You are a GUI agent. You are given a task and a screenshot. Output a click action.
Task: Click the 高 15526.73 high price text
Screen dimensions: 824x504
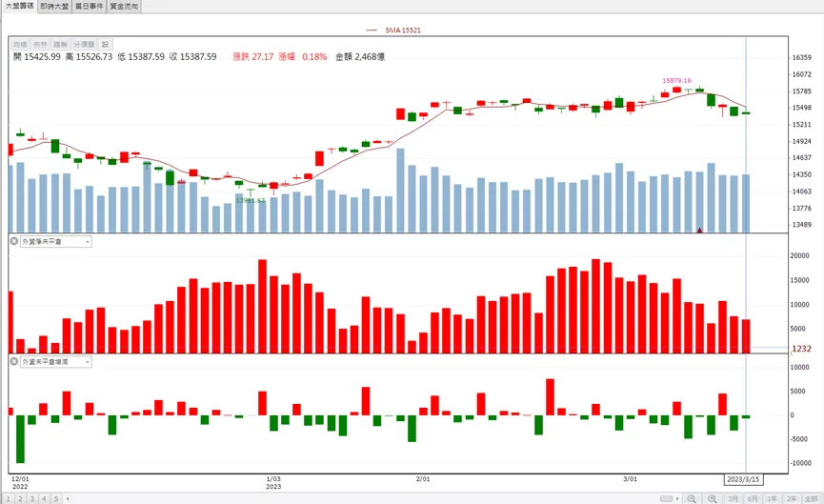pyautogui.click(x=89, y=57)
